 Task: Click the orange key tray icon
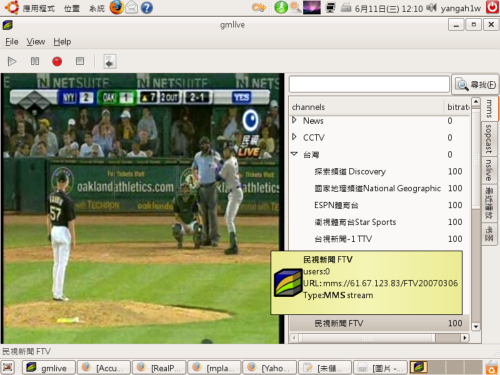tap(259, 7)
